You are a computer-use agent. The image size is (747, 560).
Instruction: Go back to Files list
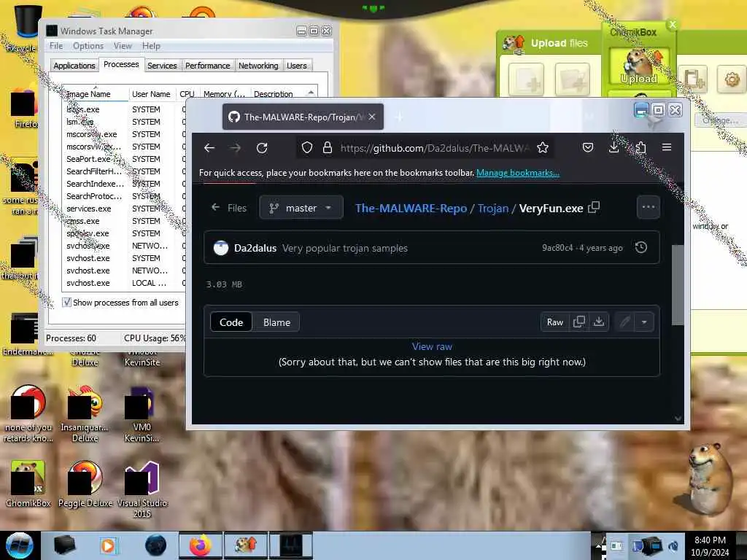point(229,208)
